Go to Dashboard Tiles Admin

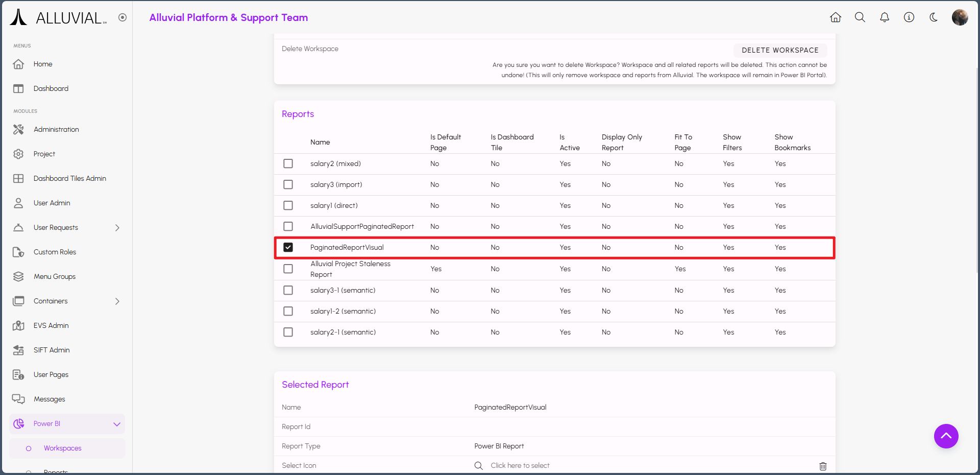click(69, 179)
